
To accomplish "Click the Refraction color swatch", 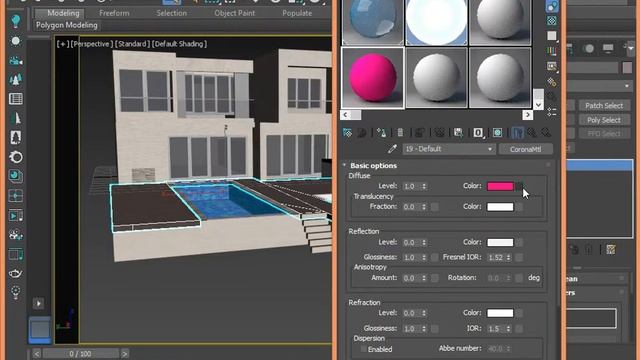I will pos(500,313).
